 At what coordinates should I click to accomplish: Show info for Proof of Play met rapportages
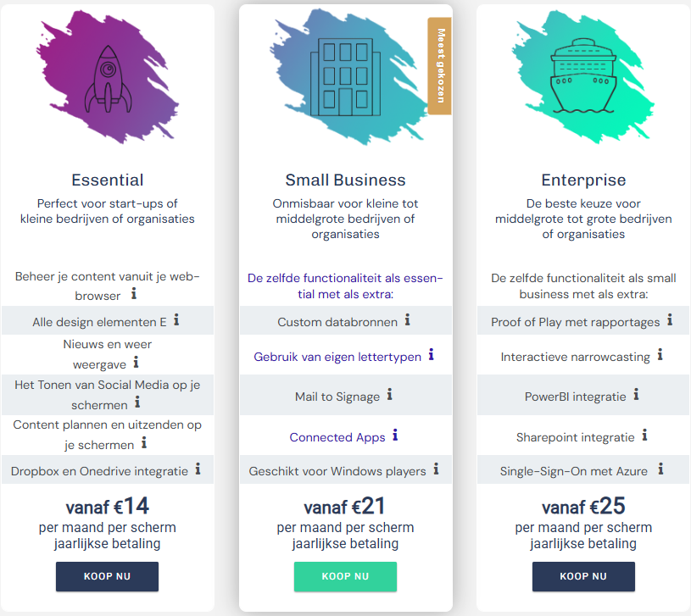point(670,319)
